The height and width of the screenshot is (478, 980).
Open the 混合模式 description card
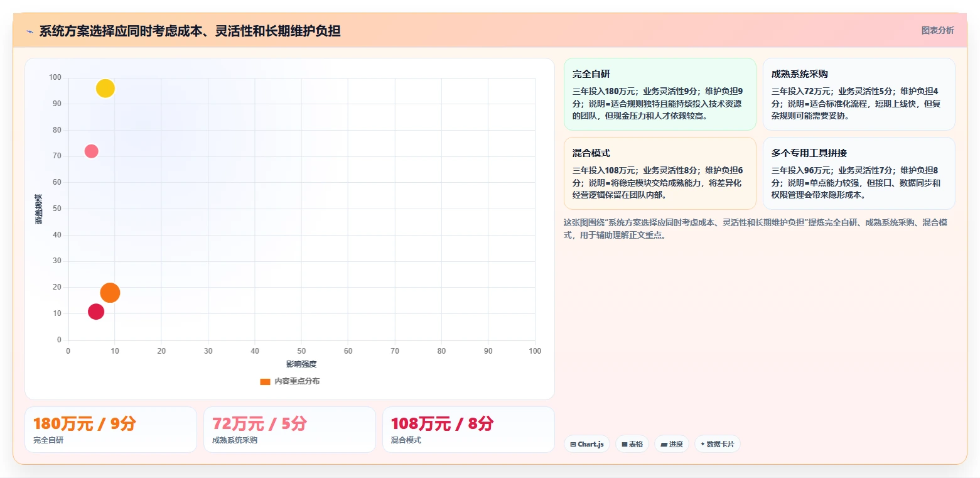660,173
